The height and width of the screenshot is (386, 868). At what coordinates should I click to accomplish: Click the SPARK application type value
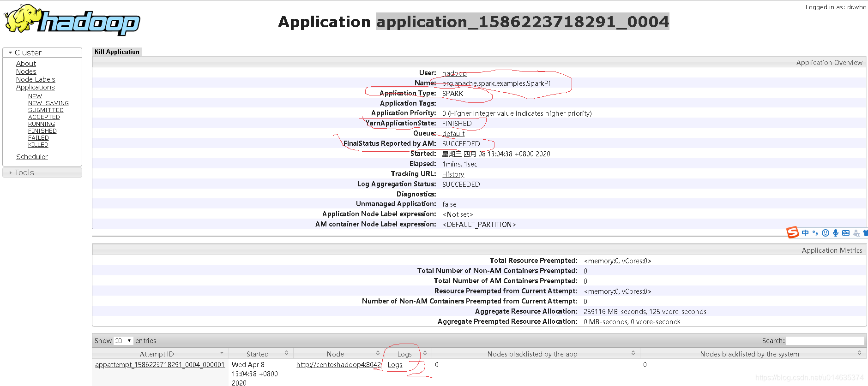coord(452,94)
